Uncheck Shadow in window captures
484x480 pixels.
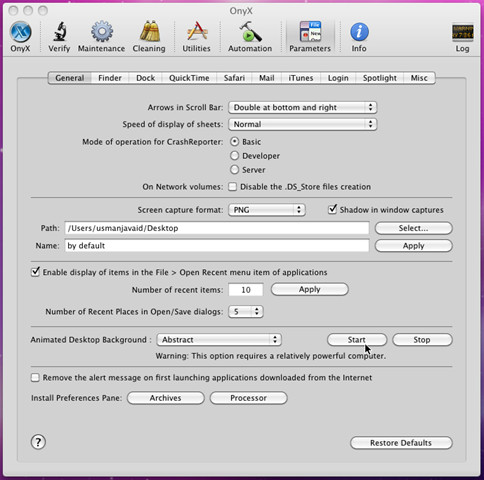coord(332,210)
